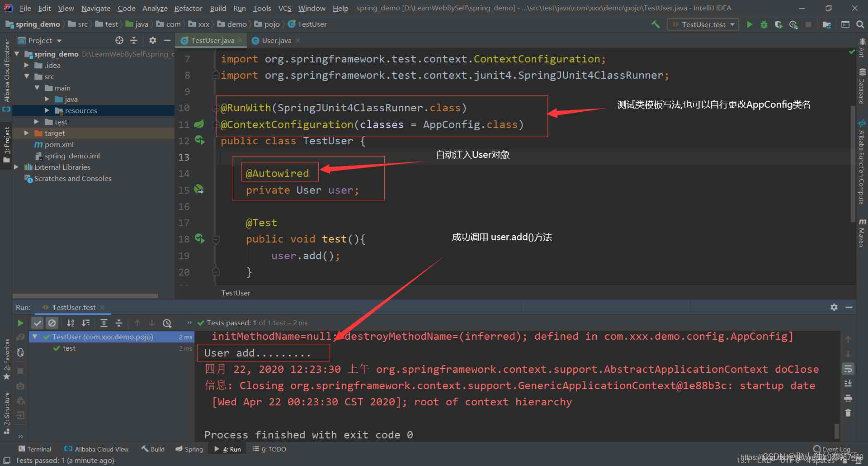
Task: Open the TestUser.test run configuration dropdown
Action: (703, 24)
